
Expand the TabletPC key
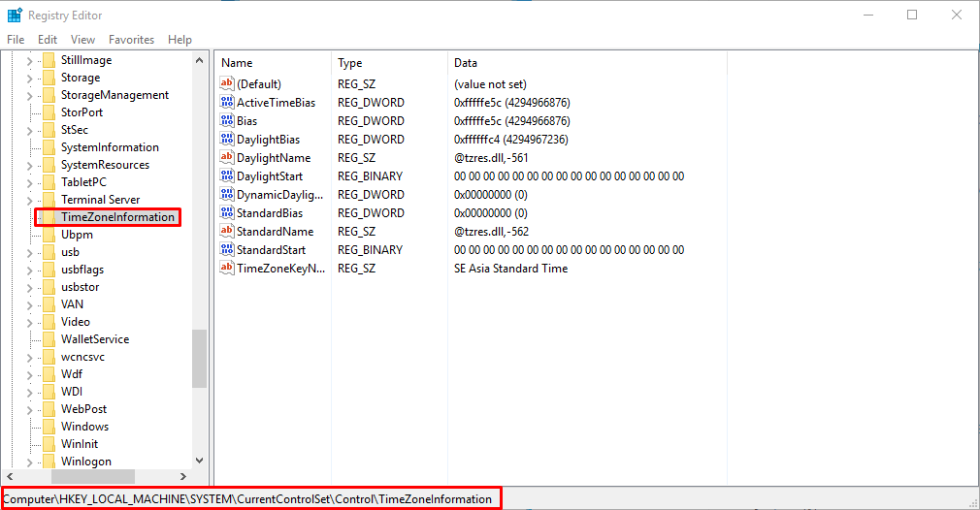point(29,183)
